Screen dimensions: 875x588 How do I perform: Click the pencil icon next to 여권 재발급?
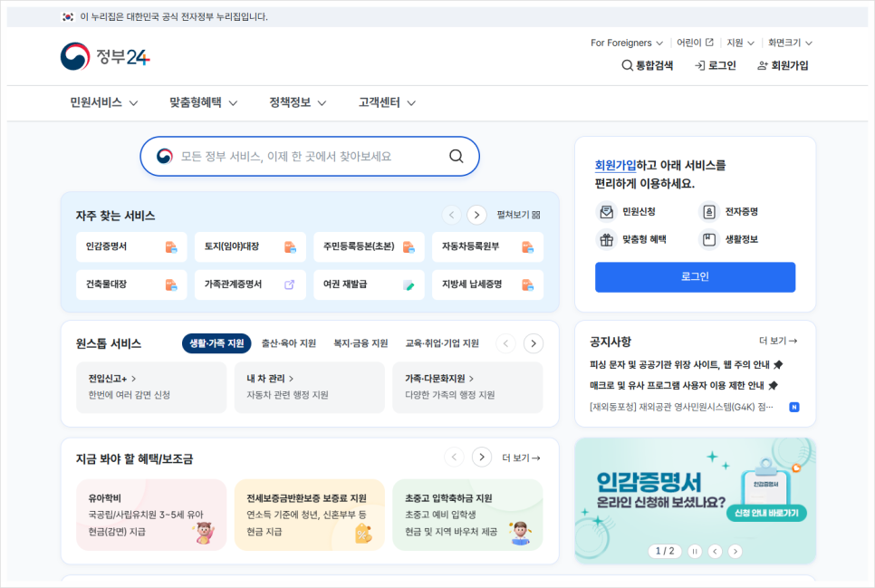coord(409,284)
